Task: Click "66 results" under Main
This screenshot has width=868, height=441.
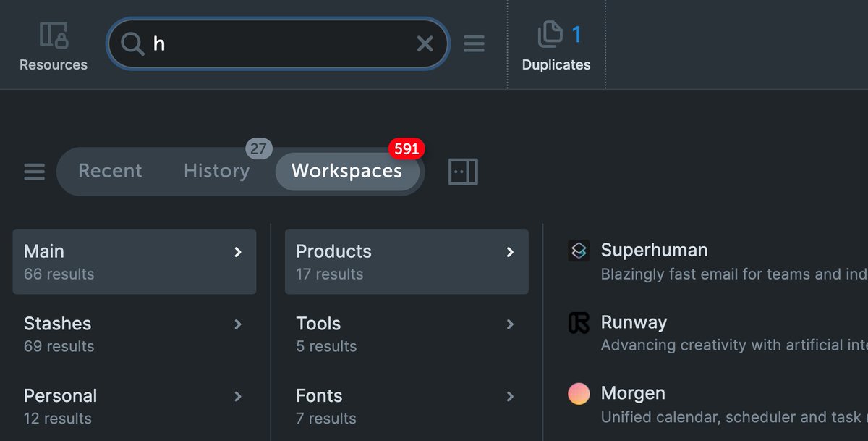Action: click(59, 274)
